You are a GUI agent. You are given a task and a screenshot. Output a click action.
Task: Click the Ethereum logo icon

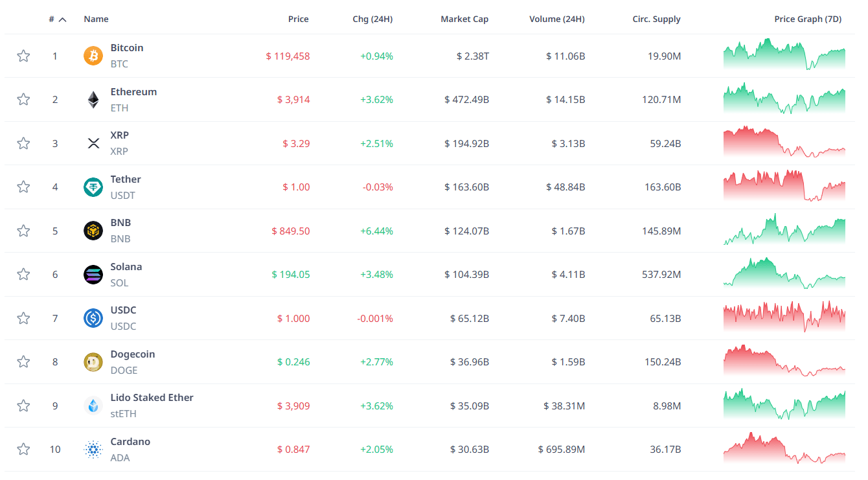tap(93, 100)
